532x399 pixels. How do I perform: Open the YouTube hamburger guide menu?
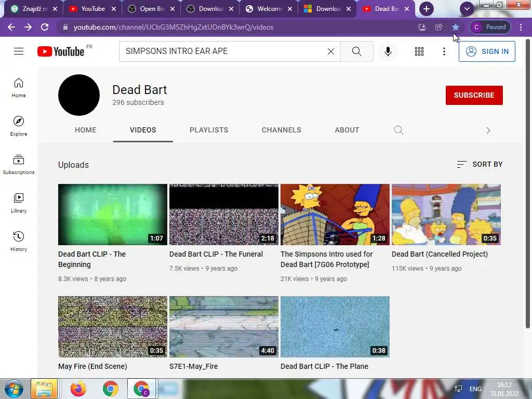point(19,51)
